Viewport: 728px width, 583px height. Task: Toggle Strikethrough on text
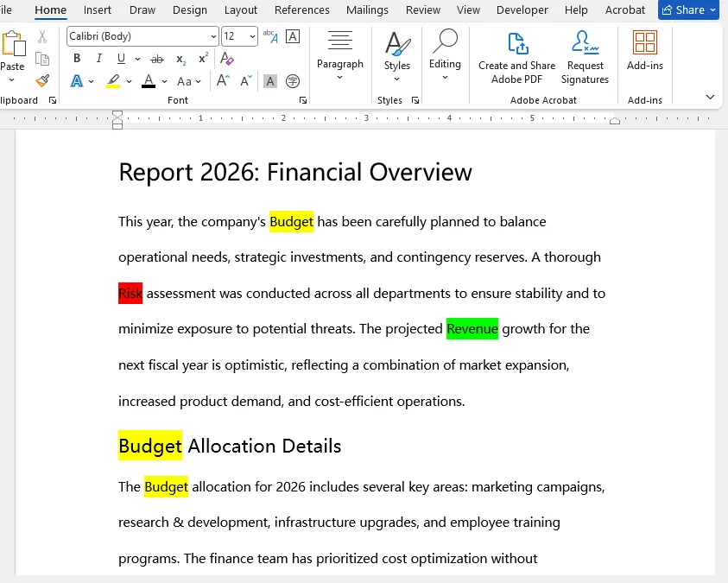point(156,58)
